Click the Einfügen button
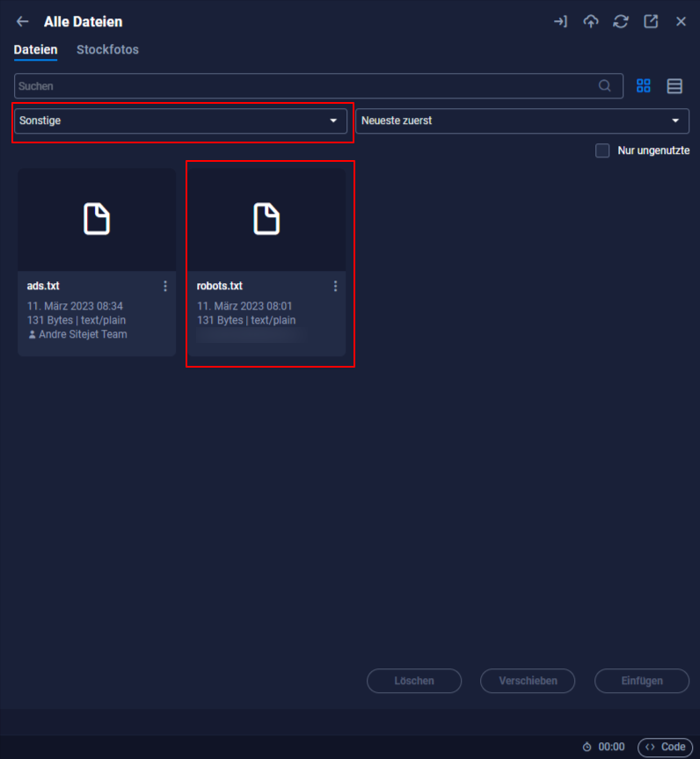This screenshot has width=700, height=759. 642,681
